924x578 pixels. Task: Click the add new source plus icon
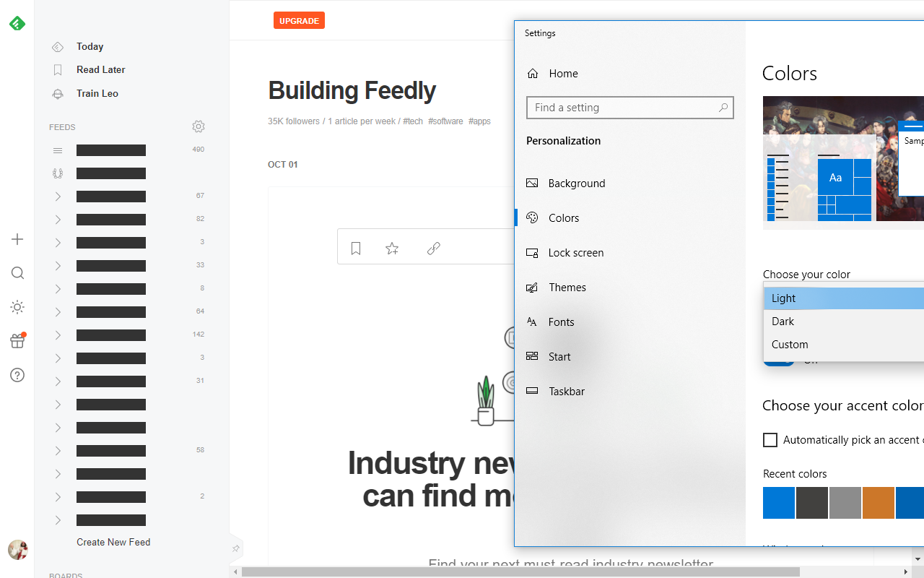click(17, 239)
